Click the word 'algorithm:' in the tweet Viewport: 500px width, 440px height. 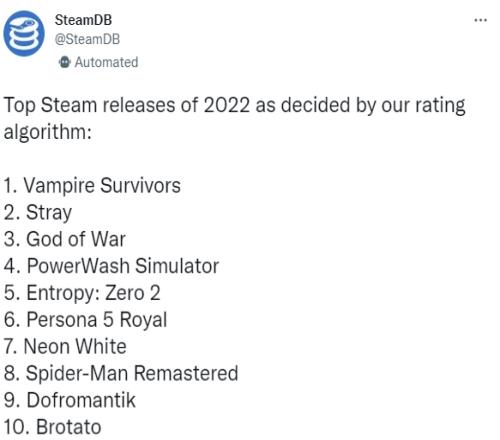[47, 132]
